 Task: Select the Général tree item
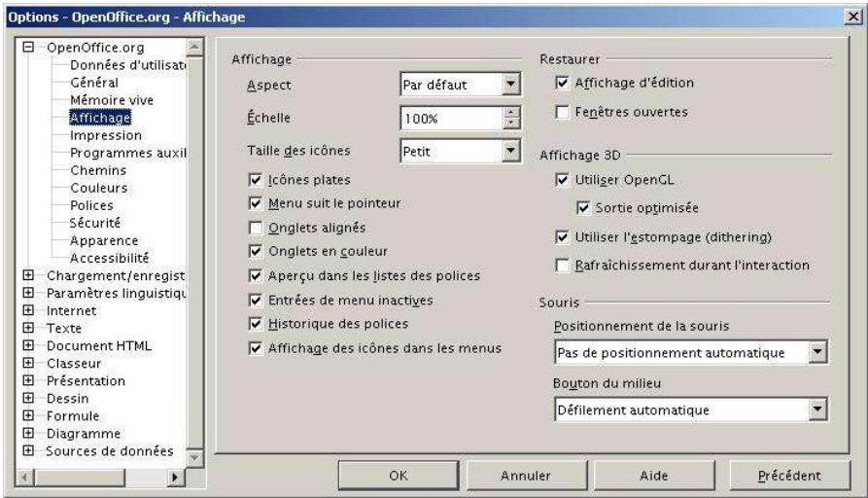(94, 83)
